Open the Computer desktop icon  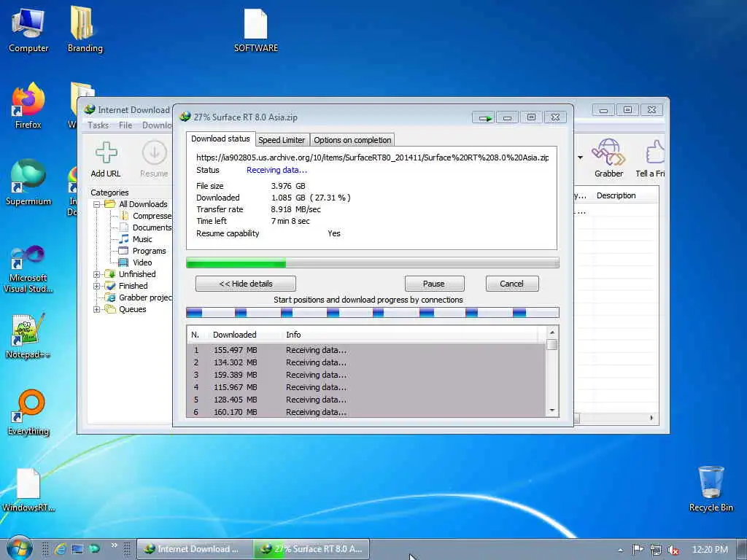point(28,29)
